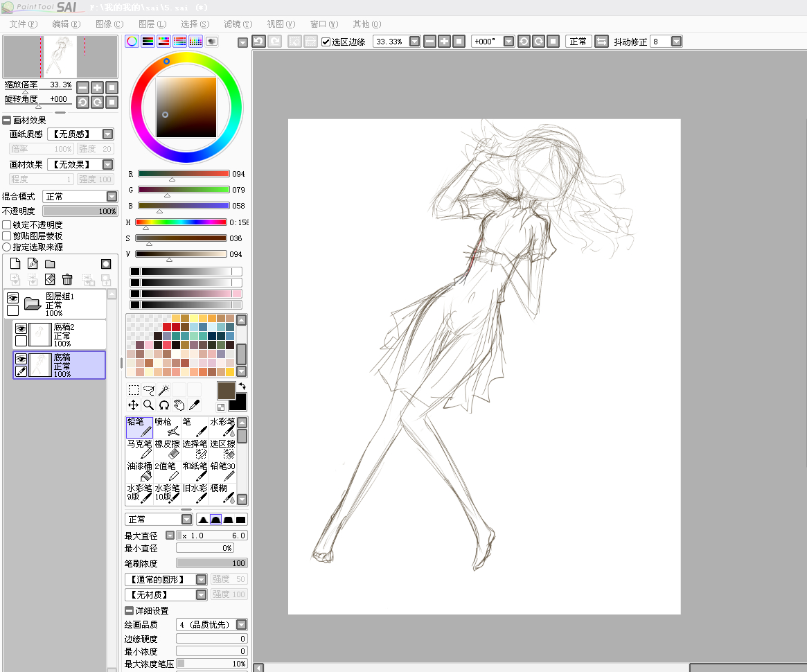Open the 图层 menu

pyautogui.click(x=152, y=24)
